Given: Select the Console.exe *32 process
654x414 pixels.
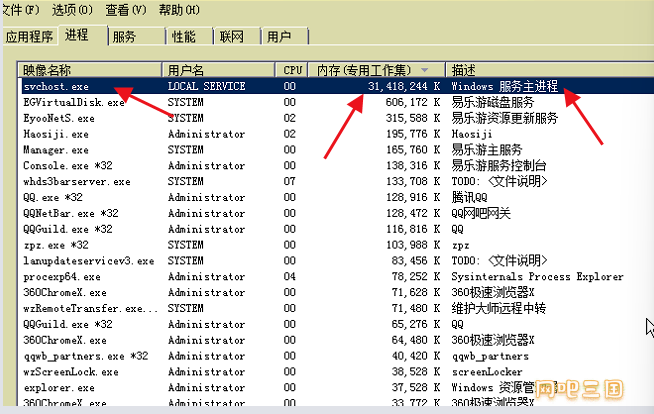Looking at the screenshot, I should click(x=68, y=166).
